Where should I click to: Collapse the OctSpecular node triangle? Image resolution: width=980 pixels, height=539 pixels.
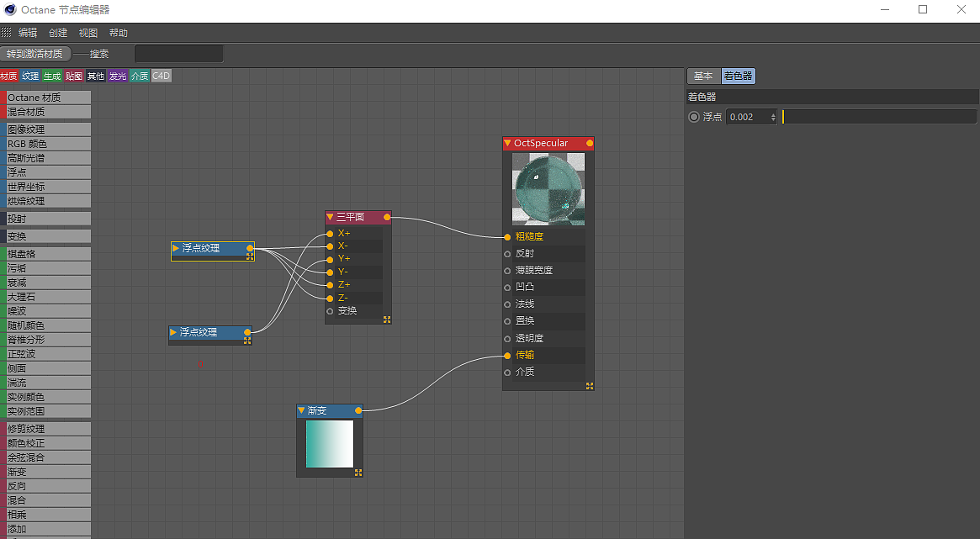[507, 143]
